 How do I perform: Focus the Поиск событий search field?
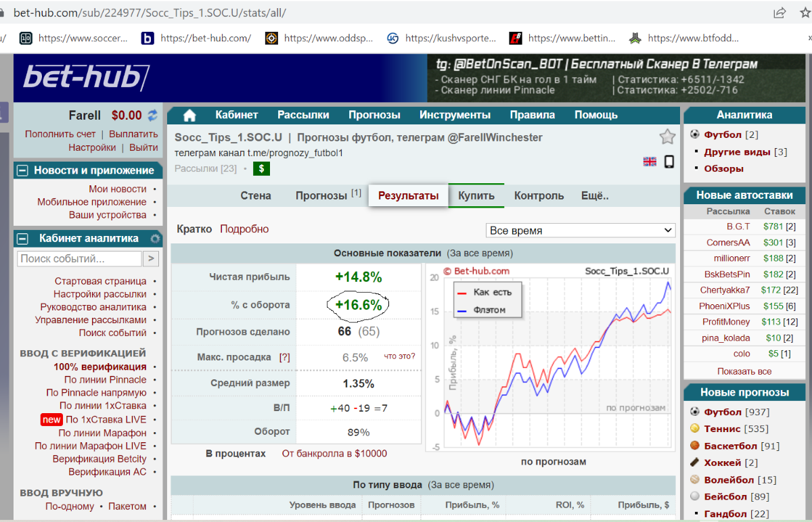tap(79, 258)
